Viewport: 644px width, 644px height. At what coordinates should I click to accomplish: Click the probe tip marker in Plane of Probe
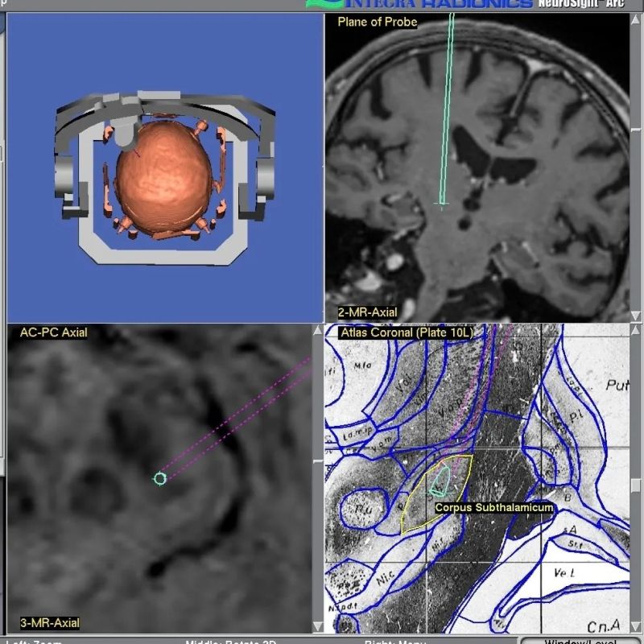tap(440, 204)
